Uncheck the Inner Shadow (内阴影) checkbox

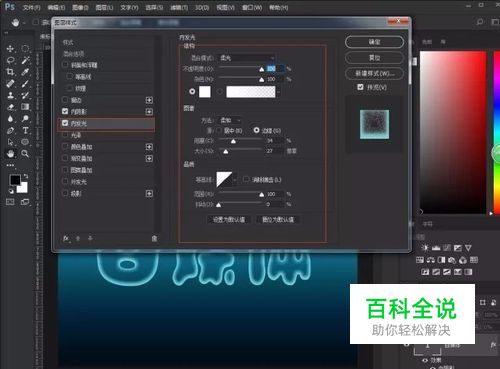coord(65,111)
